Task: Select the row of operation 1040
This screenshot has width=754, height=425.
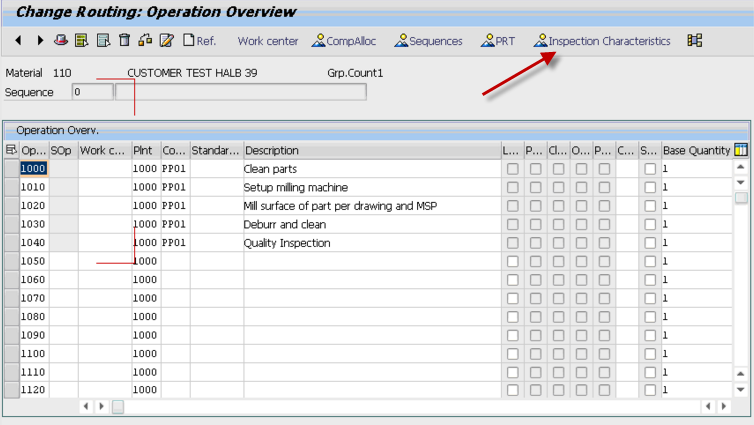Action: pos(12,243)
